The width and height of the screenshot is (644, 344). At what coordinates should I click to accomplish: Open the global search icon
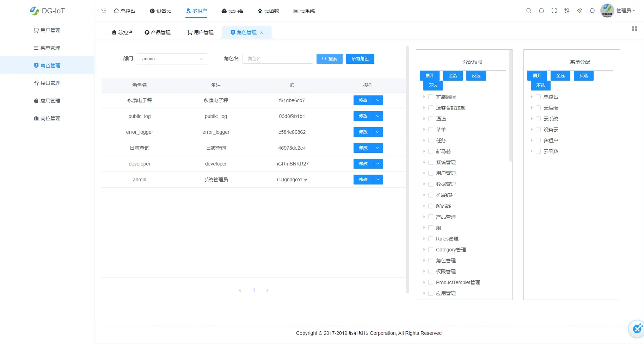[x=529, y=11]
